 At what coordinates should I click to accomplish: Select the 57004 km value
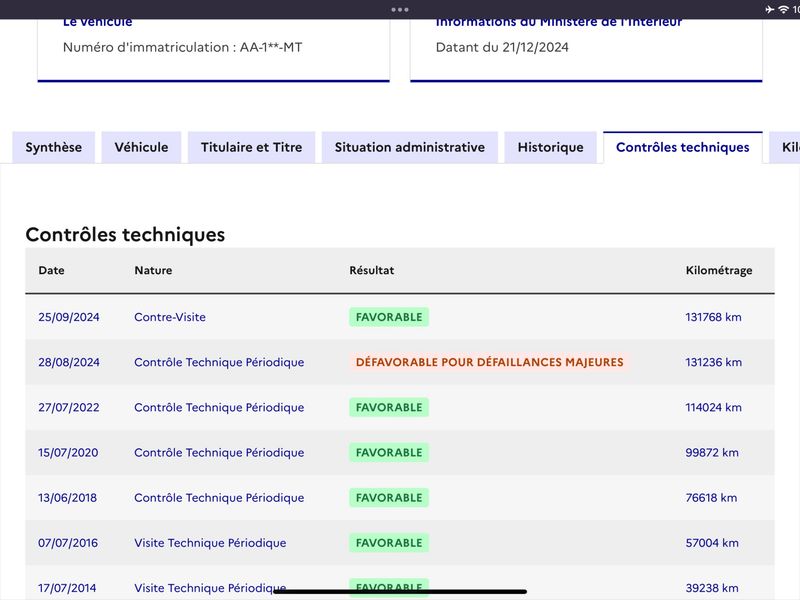[x=712, y=543]
